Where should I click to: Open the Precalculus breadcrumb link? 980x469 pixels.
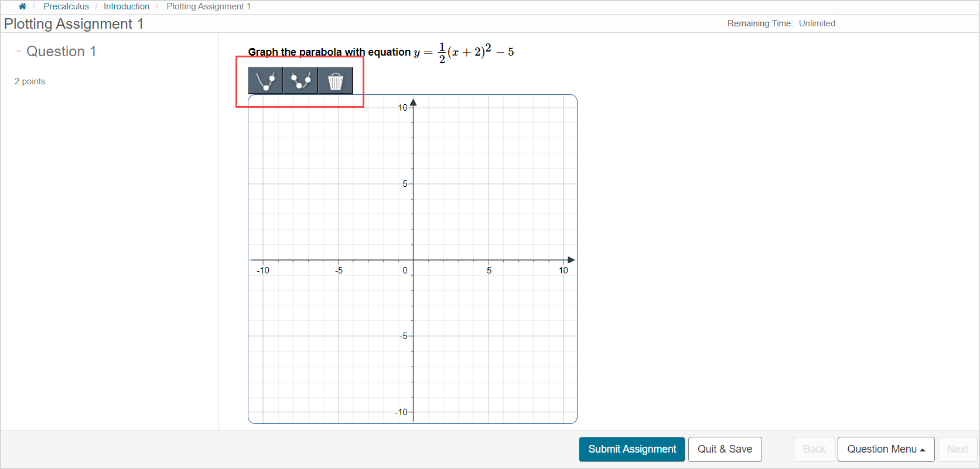66,6
